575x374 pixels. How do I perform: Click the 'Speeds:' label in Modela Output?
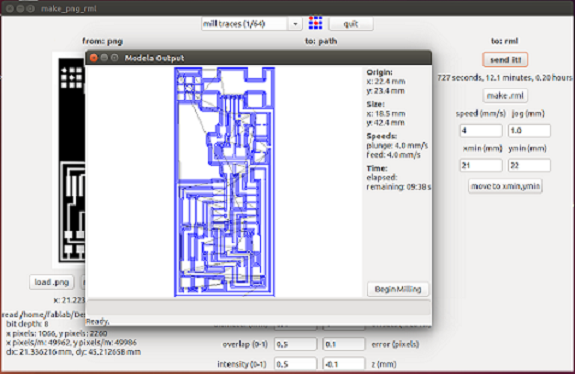(382, 136)
